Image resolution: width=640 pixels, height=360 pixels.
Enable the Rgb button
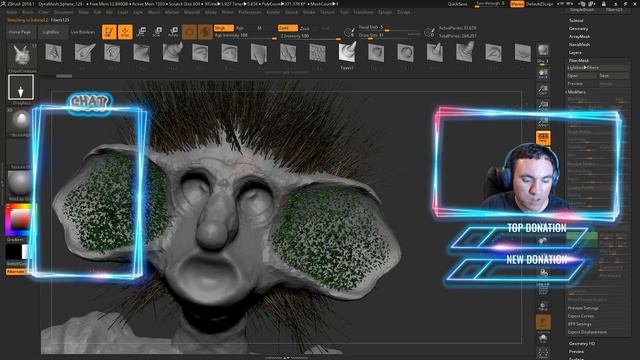(x=240, y=28)
